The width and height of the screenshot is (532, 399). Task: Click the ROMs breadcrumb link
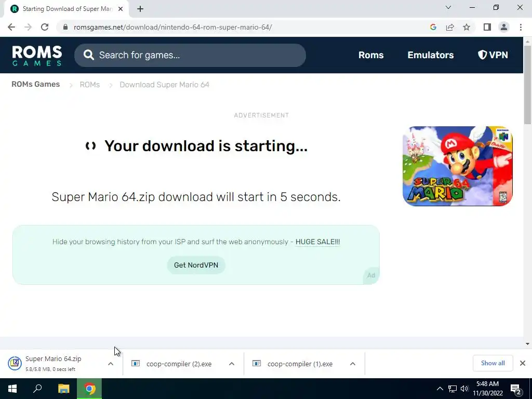[89, 85]
